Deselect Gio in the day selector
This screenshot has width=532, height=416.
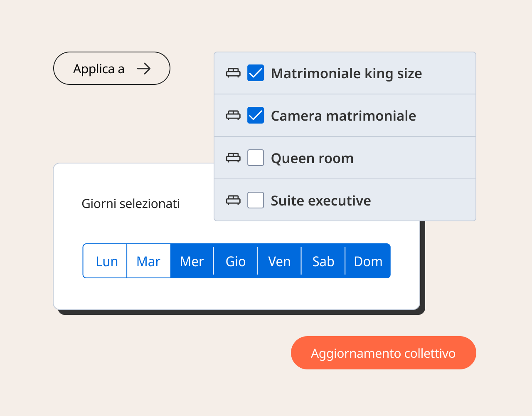[236, 261]
